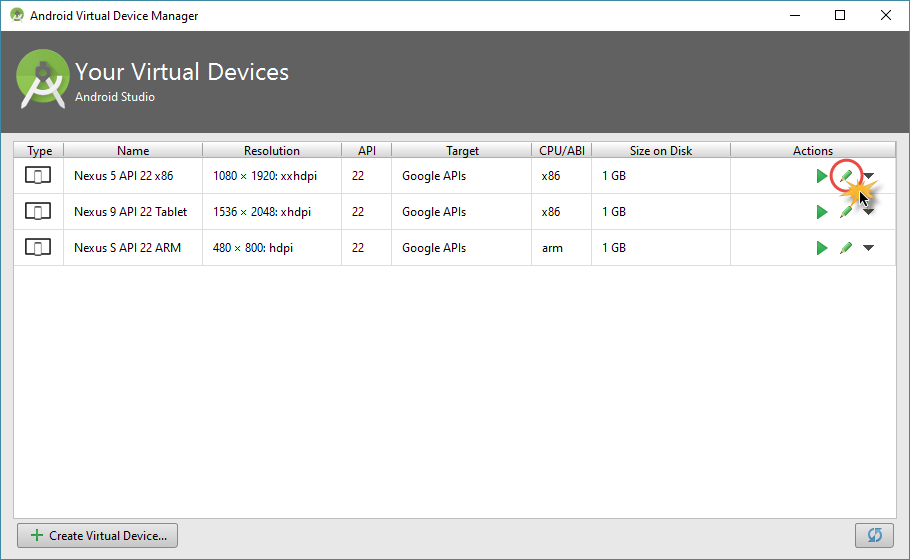Viewport: 910px width, 560px height.
Task: Open more actions for Nexus 5 API 22 x86
Action: pyautogui.click(x=868, y=176)
